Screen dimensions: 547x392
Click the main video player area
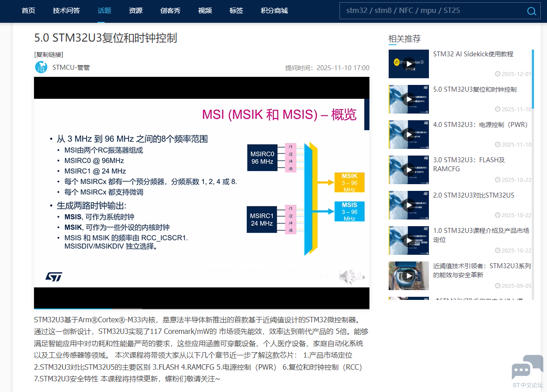click(202, 193)
